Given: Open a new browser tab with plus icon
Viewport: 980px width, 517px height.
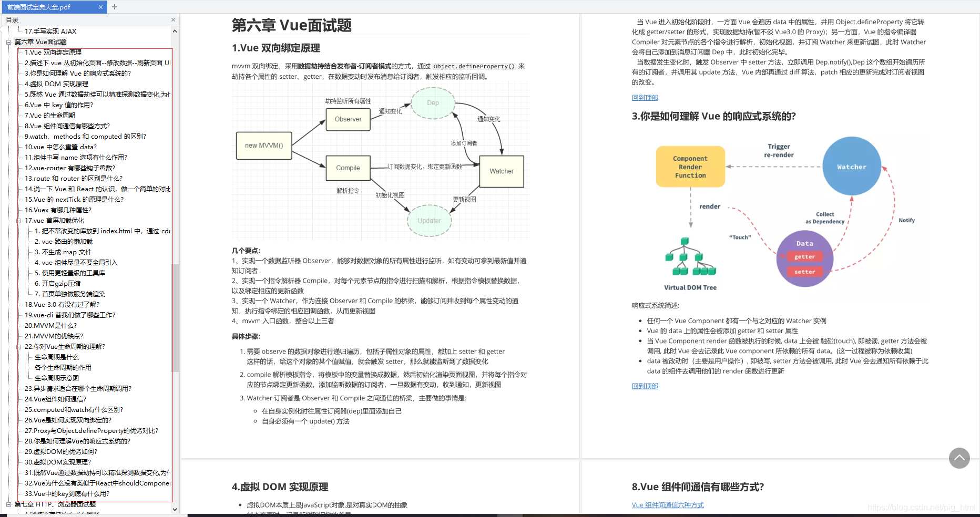Looking at the screenshot, I should [x=114, y=7].
